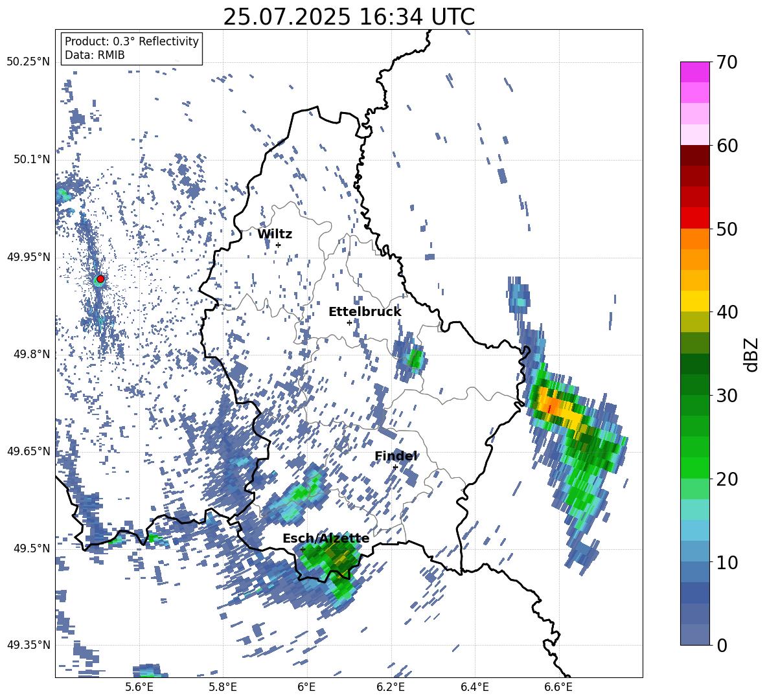Select the Findel city label
The height and width of the screenshot is (700, 767).
(396, 456)
